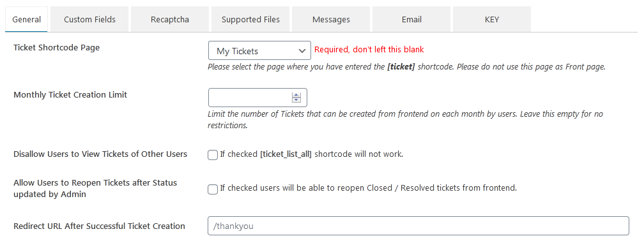Click the Redirect URL /thankyou input field
This screenshot has height=250, width=644.
click(418, 226)
